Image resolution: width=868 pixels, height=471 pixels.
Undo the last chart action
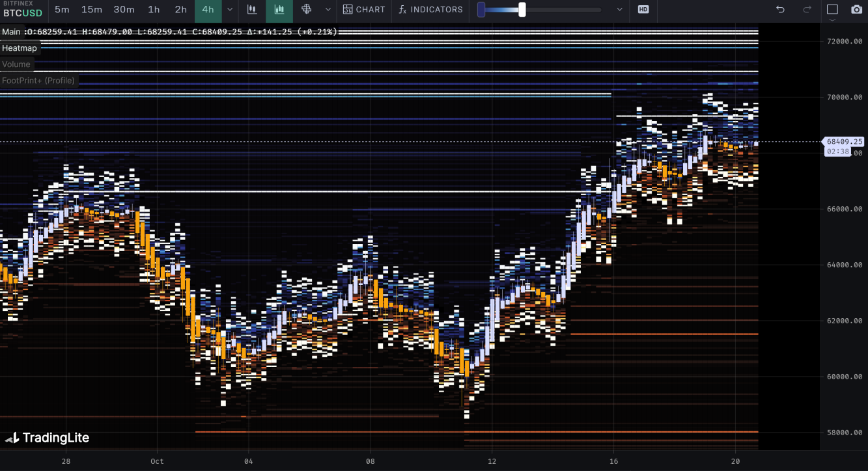[781, 10]
